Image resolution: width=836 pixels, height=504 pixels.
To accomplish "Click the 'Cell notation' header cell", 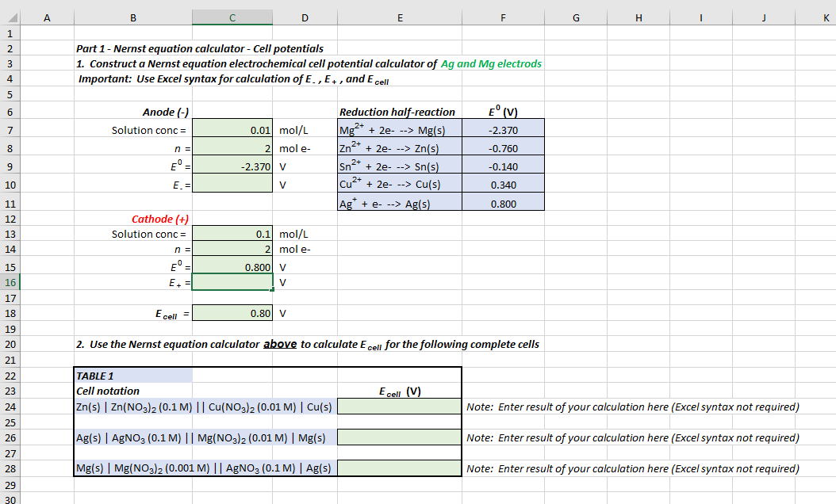I will pyautogui.click(x=108, y=391).
